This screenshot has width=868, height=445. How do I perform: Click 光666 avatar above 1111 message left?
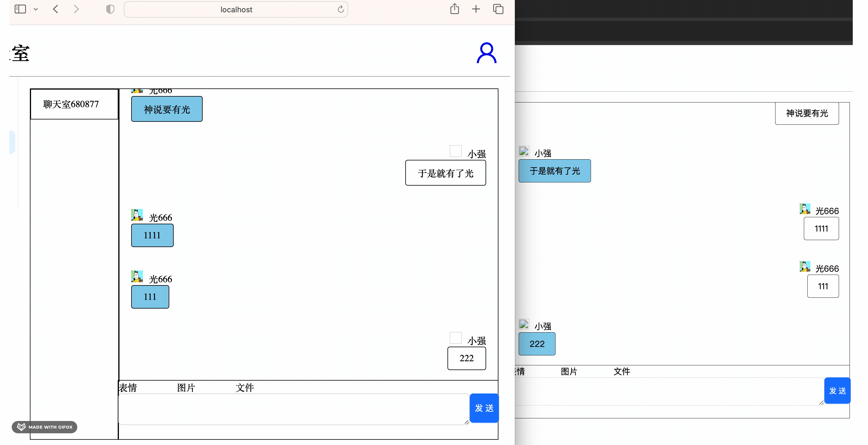tap(137, 215)
